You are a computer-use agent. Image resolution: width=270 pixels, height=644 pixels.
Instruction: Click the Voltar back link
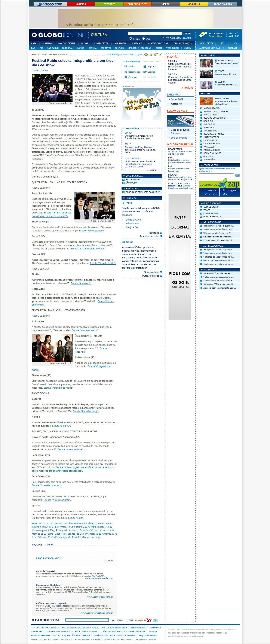pos(37,545)
